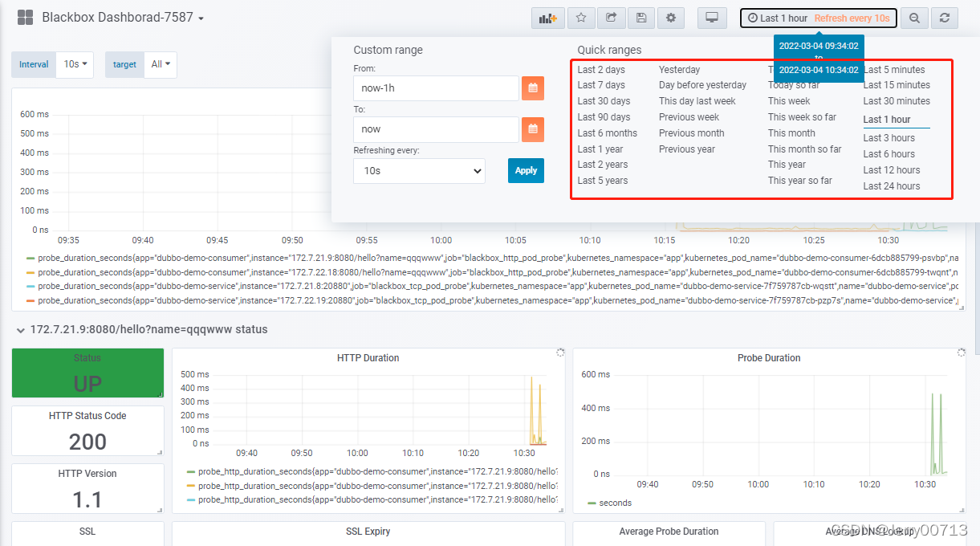The image size is (980, 546).
Task: Star this dashboard as favorite
Action: pyautogui.click(x=582, y=18)
